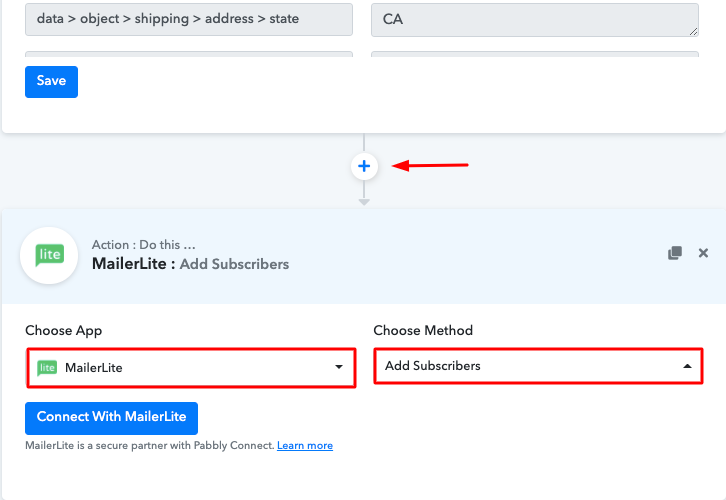726x500 pixels.
Task: Click Connect With MailerLite button
Action: click(x=111, y=418)
